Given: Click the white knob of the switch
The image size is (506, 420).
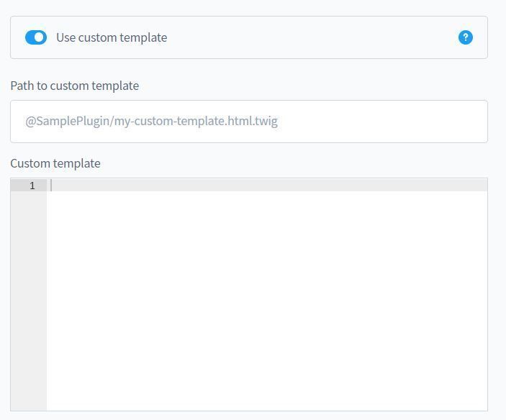Looking at the screenshot, I should [x=40, y=37].
